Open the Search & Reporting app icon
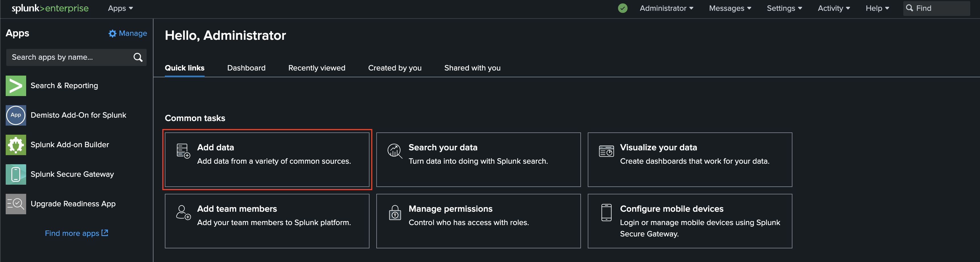 coord(16,86)
